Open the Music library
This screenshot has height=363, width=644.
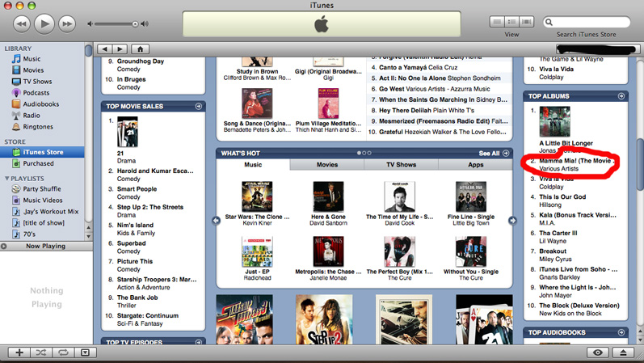click(32, 59)
